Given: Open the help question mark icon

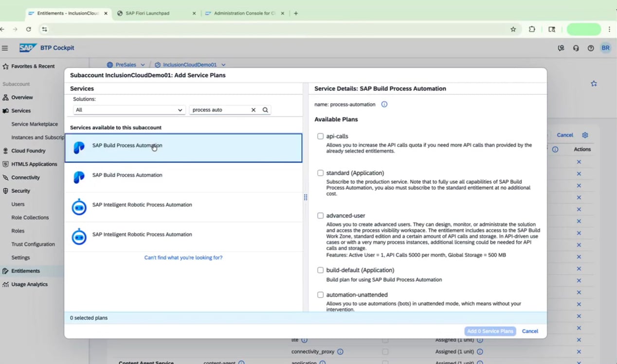Looking at the screenshot, I should 591,48.
